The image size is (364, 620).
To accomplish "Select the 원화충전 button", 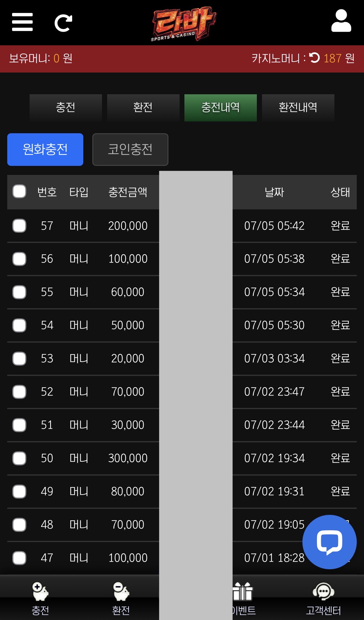I will [45, 150].
